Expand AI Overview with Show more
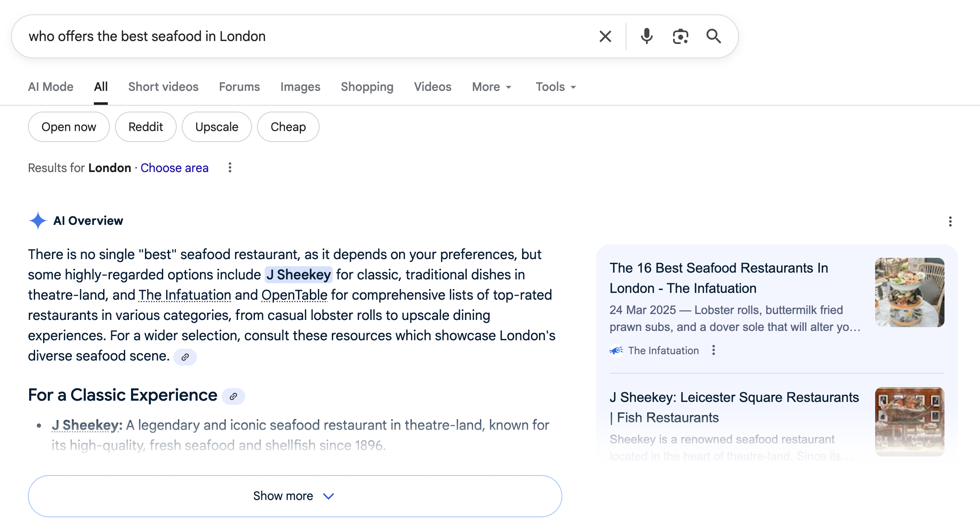 295,496
